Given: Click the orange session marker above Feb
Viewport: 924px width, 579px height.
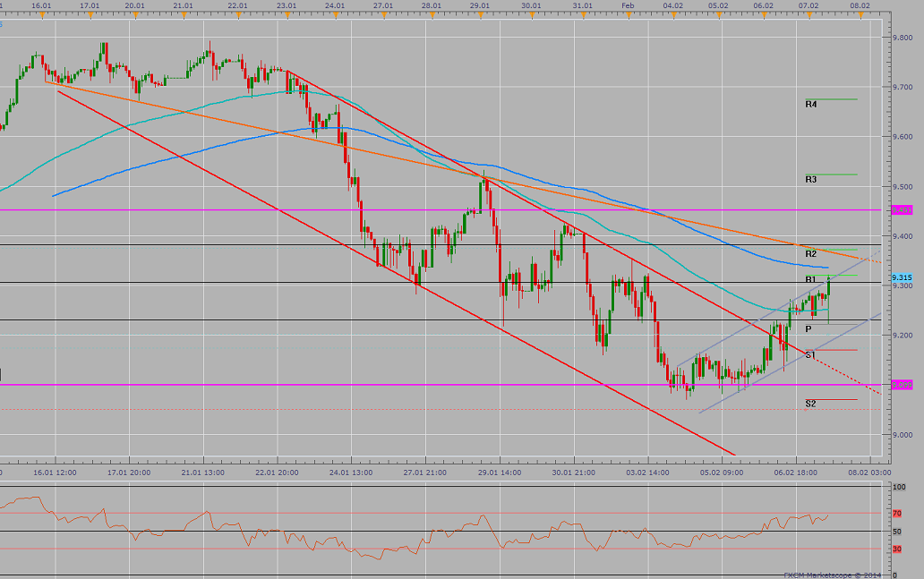Looking at the screenshot, I should coord(629,12).
